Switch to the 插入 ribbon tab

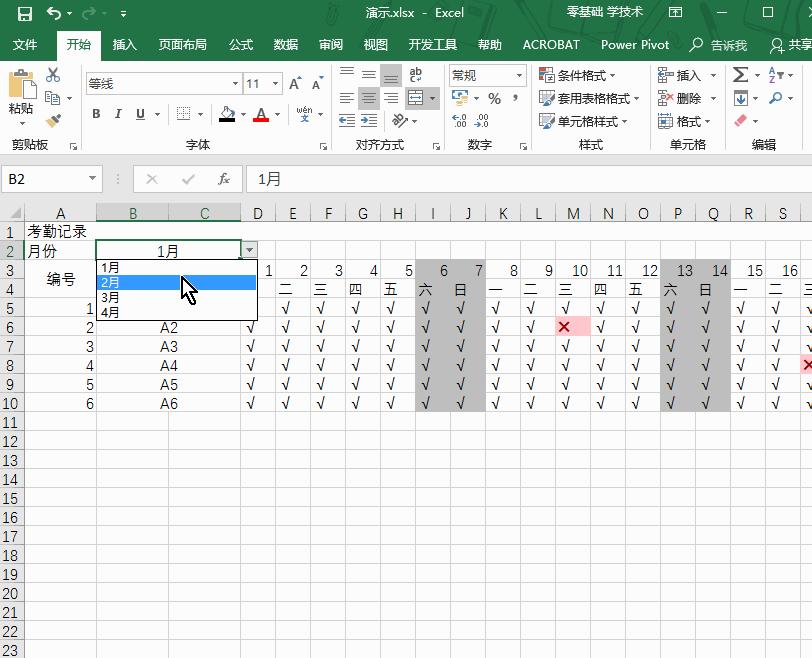click(125, 45)
